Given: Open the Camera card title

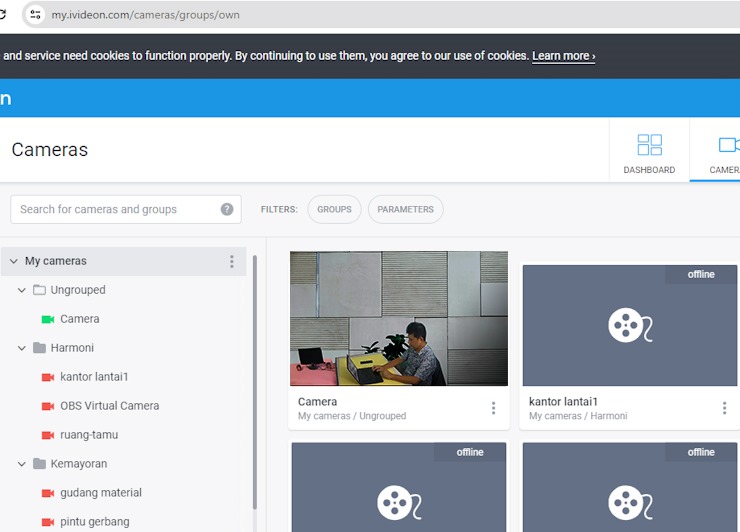Looking at the screenshot, I should (317, 402).
